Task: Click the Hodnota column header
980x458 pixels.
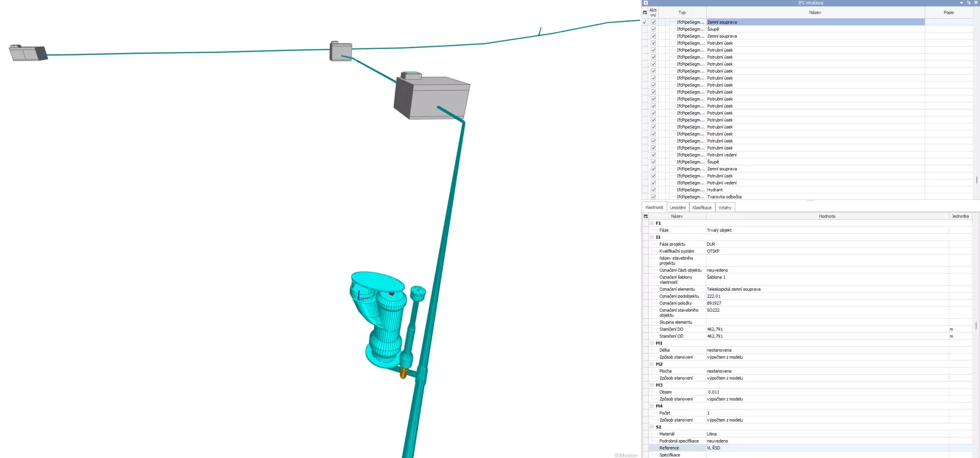Action: [x=827, y=216]
